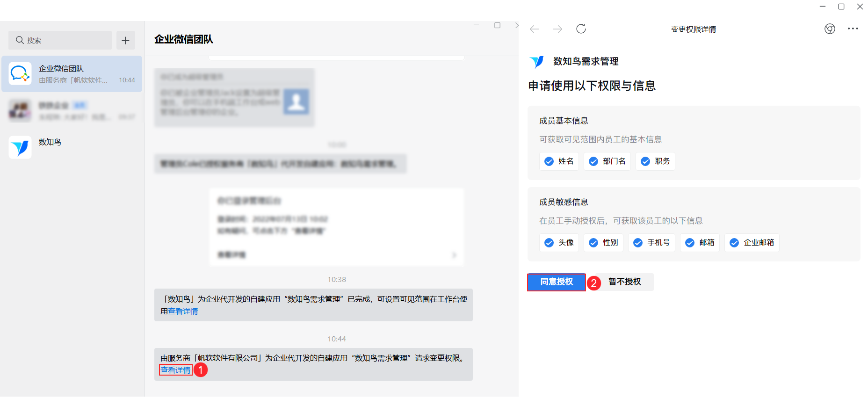Screen dimensions: 868x420
Task: Open the chevron on the login notice card
Action: (x=454, y=255)
